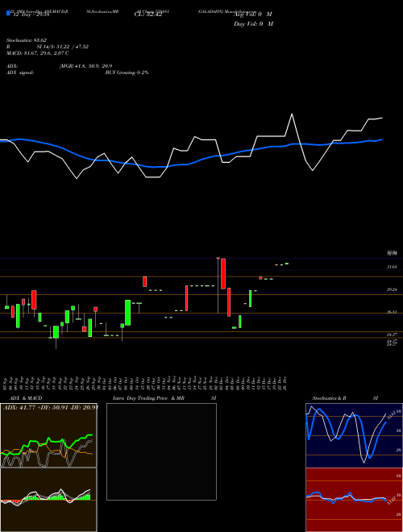
Task: Click the MACD: 31.67, 29.6, 2.07 C line
Action: pyautogui.click(x=37, y=53)
